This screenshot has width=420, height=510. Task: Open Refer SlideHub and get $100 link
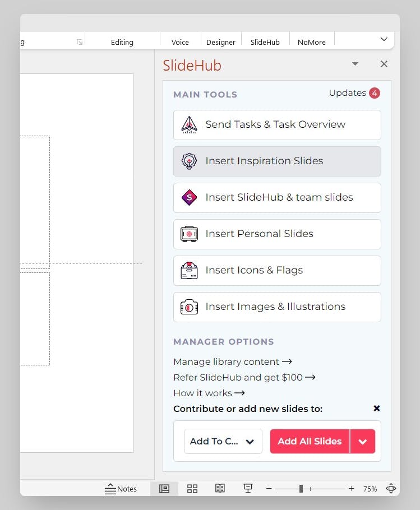click(x=244, y=377)
